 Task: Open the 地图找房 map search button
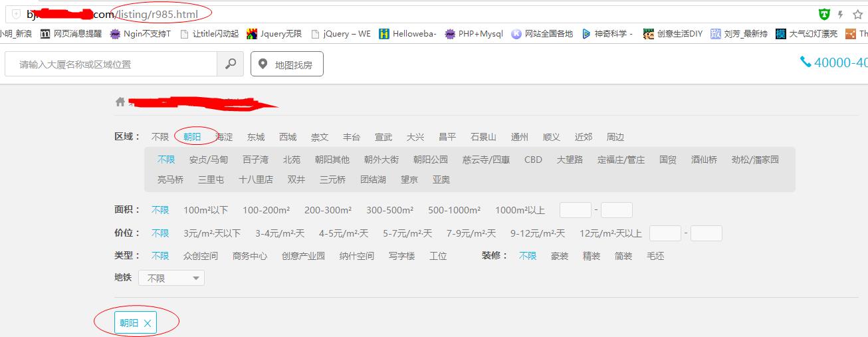(x=286, y=64)
